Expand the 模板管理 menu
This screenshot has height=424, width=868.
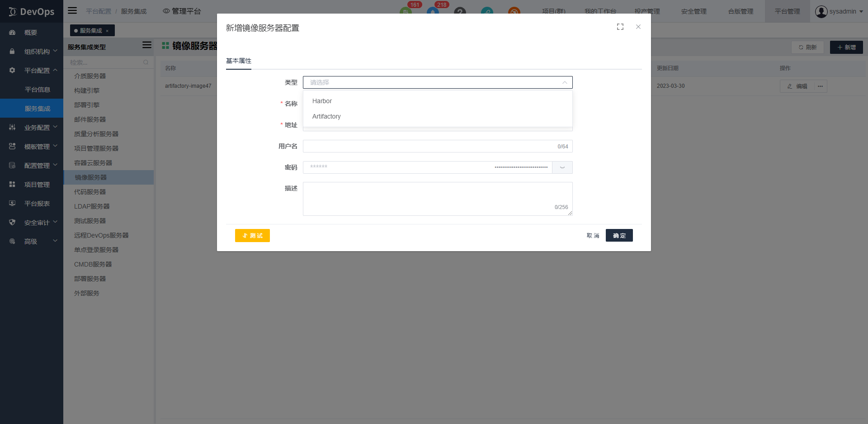(x=55, y=146)
